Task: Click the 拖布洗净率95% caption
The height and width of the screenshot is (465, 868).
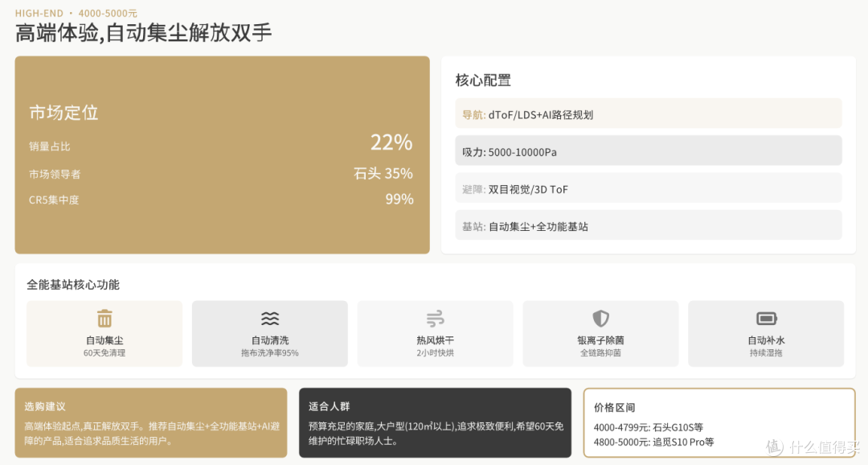Action: point(269,353)
